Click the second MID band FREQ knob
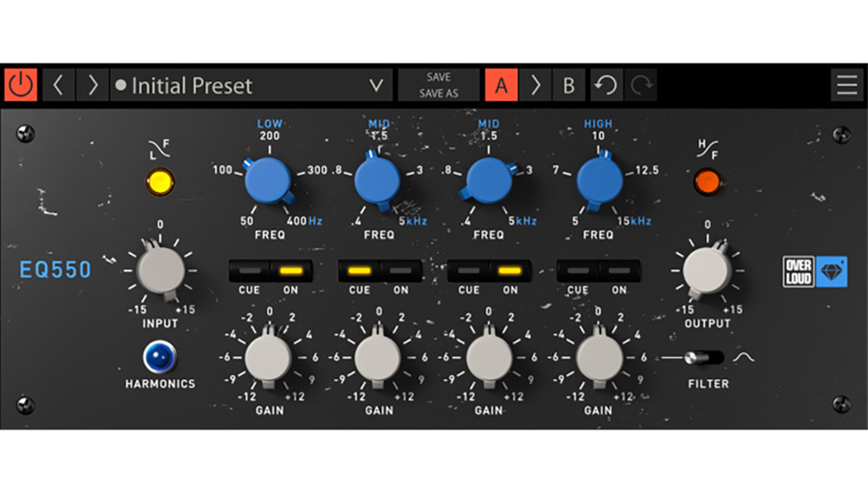The height and width of the screenshot is (493, 868). (x=488, y=180)
